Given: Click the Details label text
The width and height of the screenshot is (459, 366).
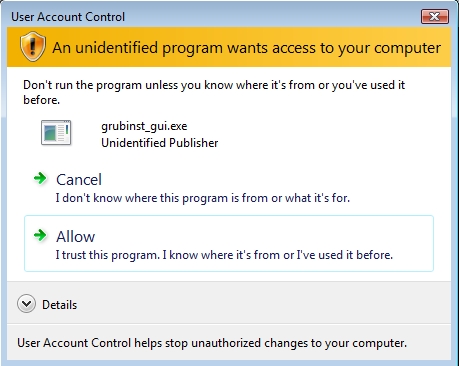Looking at the screenshot, I should [x=59, y=305].
